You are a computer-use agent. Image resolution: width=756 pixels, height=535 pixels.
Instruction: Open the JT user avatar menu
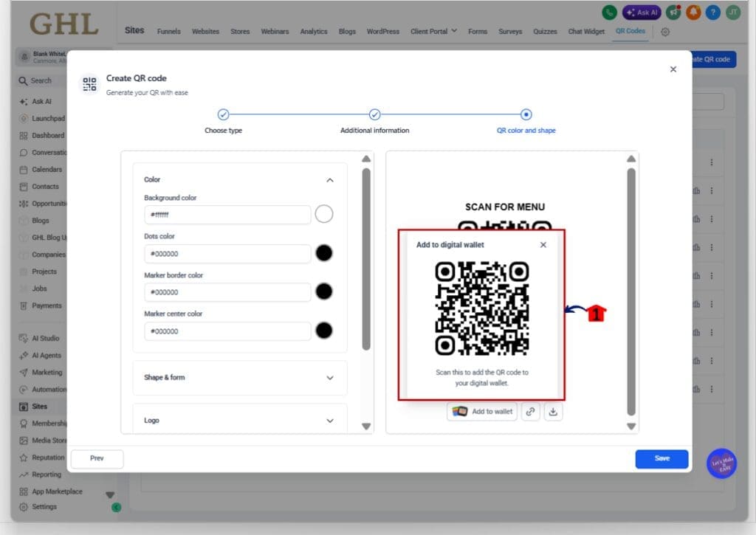(733, 13)
